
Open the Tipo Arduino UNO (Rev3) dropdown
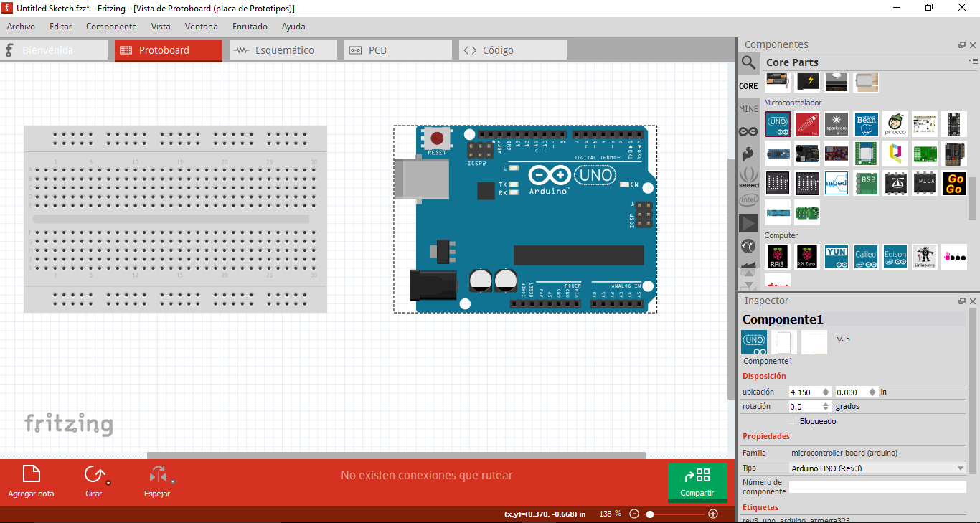pyautogui.click(x=877, y=468)
